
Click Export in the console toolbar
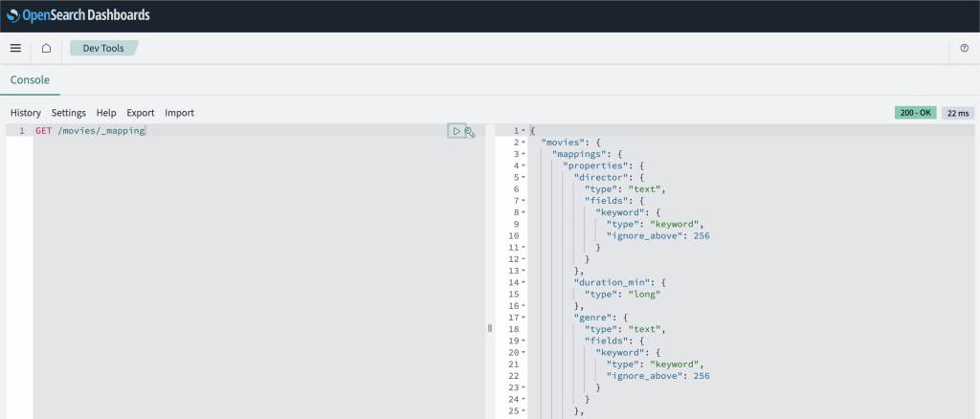coord(141,113)
